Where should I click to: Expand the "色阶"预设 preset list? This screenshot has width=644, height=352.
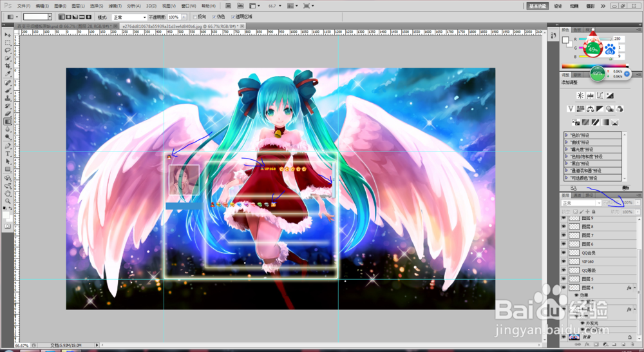click(566, 135)
